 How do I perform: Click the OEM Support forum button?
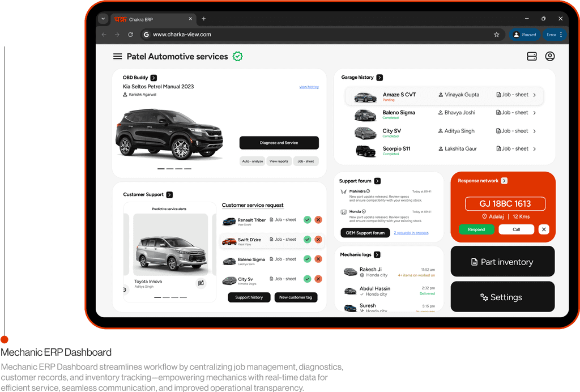pos(365,233)
